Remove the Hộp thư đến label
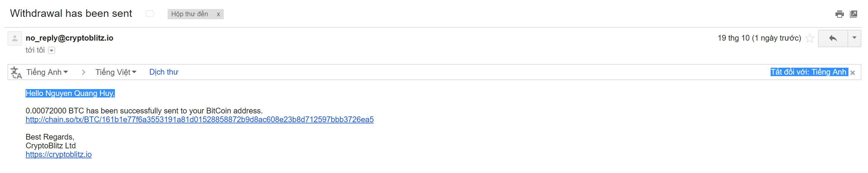Viewport: 868px width, 173px height. (218, 14)
